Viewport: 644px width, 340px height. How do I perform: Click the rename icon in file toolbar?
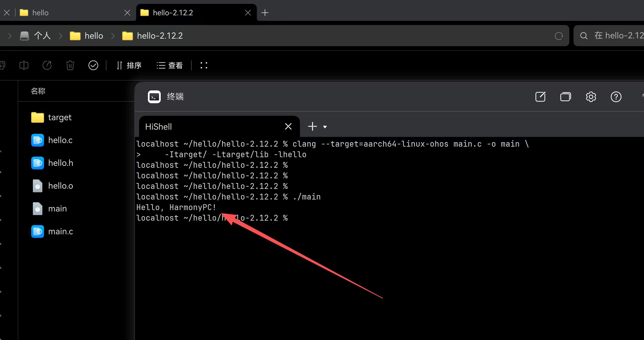24,65
